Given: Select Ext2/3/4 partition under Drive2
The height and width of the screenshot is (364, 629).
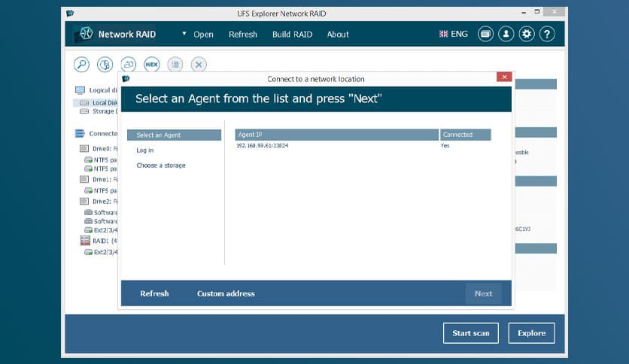Looking at the screenshot, I should tap(101, 230).
